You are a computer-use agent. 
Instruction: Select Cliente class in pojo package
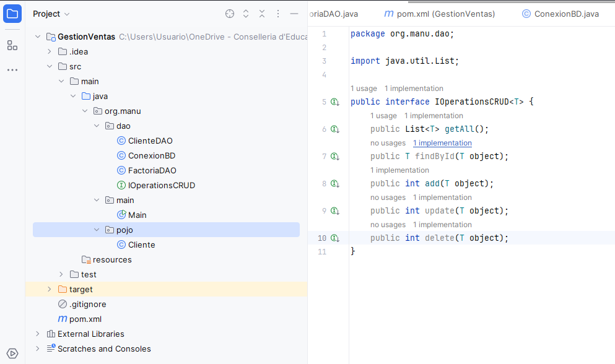(x=142, y=245)
